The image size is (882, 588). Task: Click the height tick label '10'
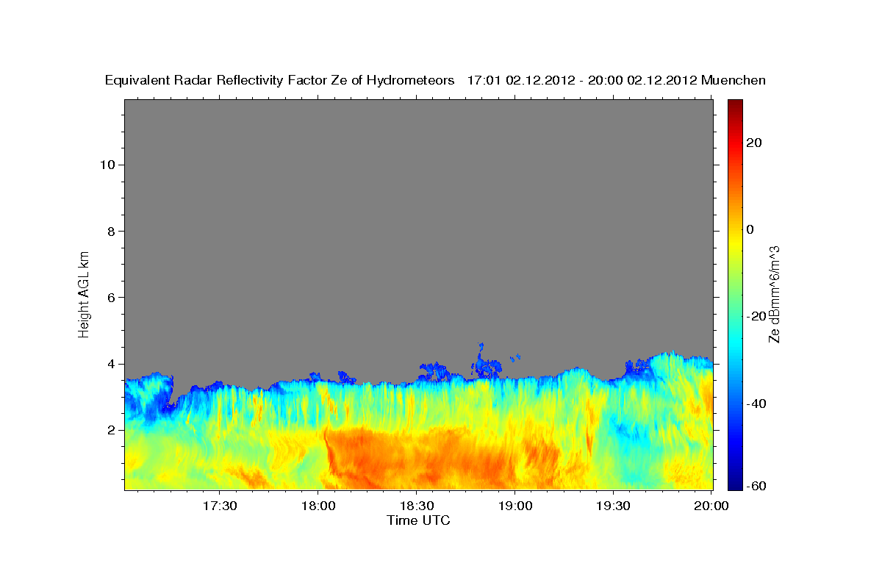click(107, 165)
